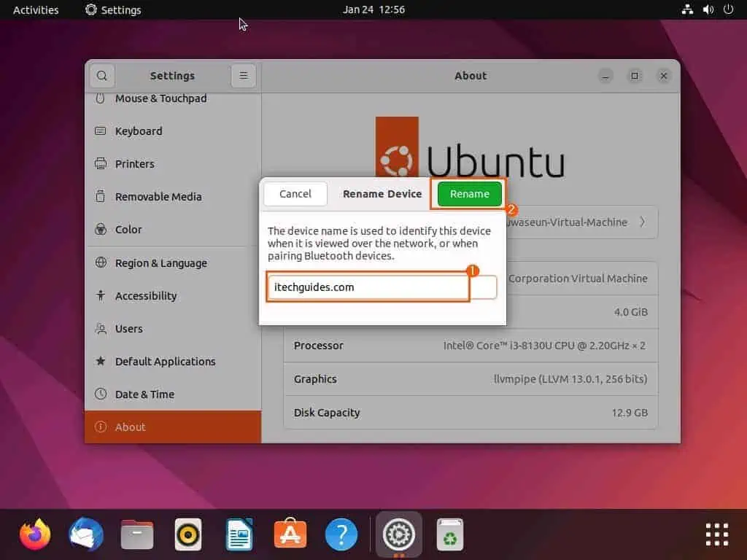Select Keyboard in the settings sidebar
747x560 pixels.
[x=139, y=131]
